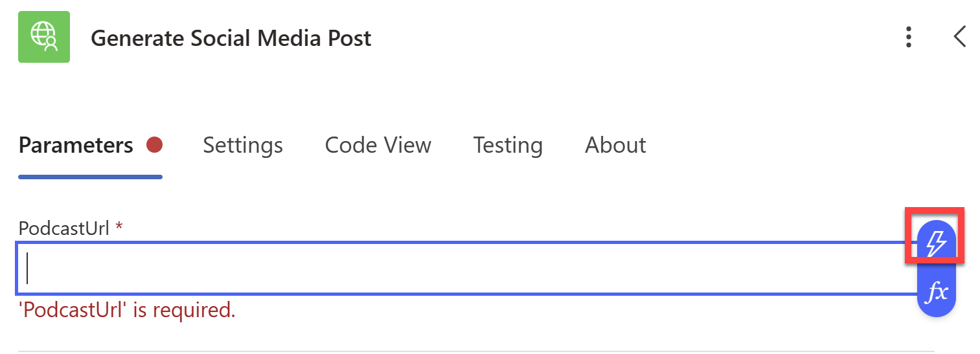The image size is (980, 354).
Task: Click the blue border of the PodcastUrl box
Action: click(453, 243)
